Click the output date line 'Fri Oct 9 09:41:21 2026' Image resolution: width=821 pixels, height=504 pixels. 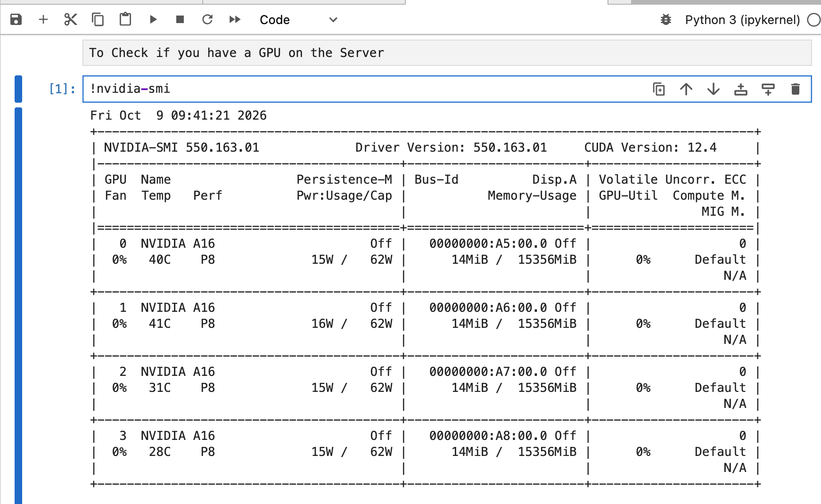[179, 115]
